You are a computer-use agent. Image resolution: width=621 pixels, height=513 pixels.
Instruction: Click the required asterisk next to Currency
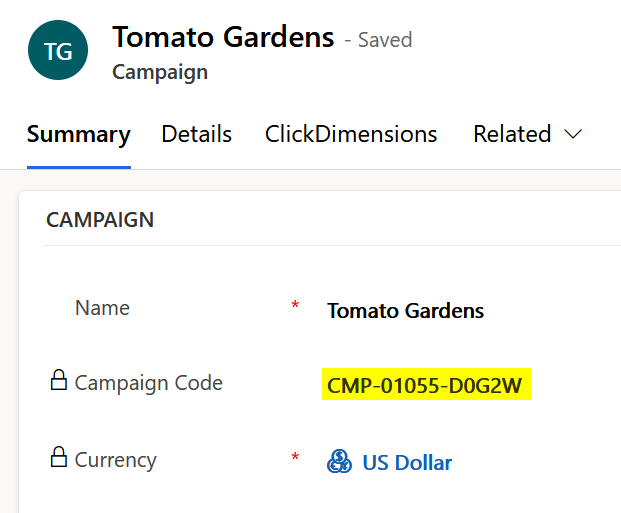(x=295, y=458)
